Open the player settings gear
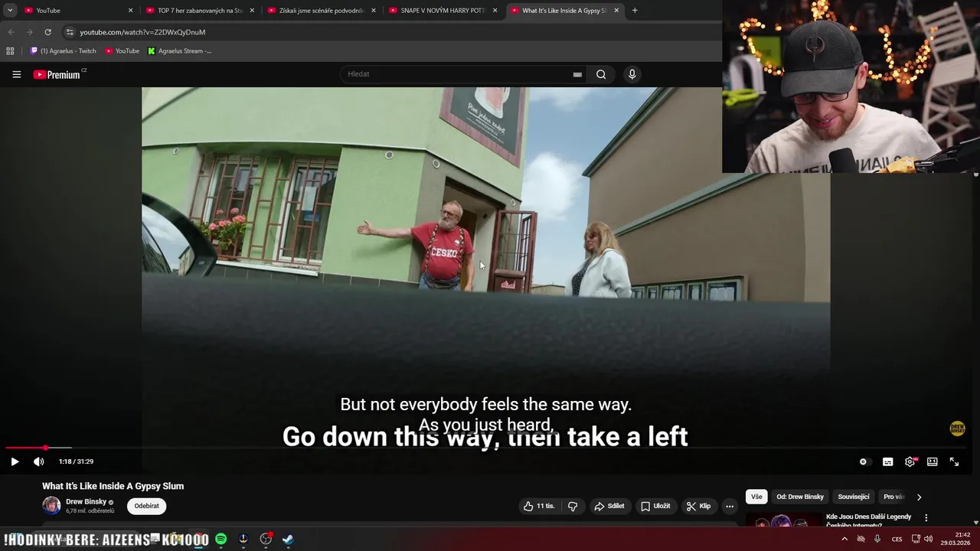 coord(910,461)
